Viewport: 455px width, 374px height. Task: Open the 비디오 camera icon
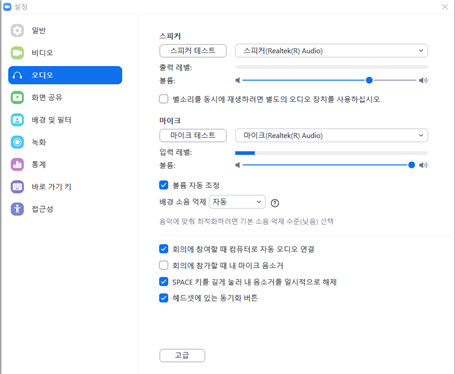(17, 53)
